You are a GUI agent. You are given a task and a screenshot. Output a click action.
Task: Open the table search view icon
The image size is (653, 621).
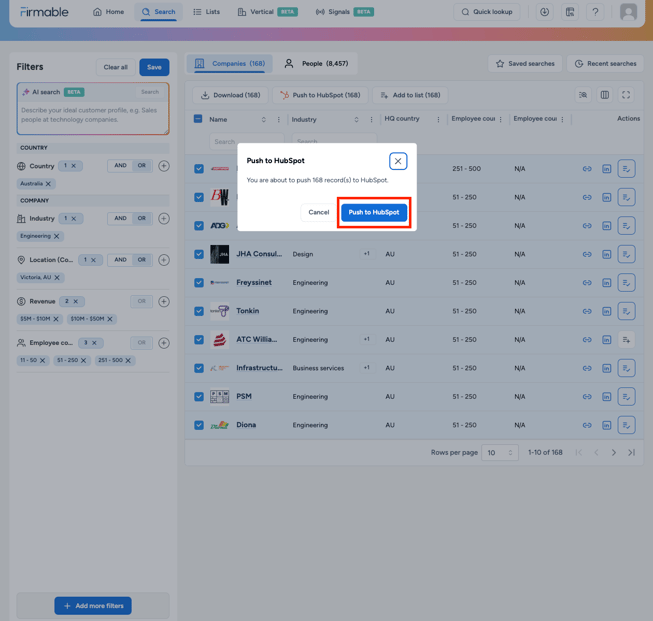(583, 95)
